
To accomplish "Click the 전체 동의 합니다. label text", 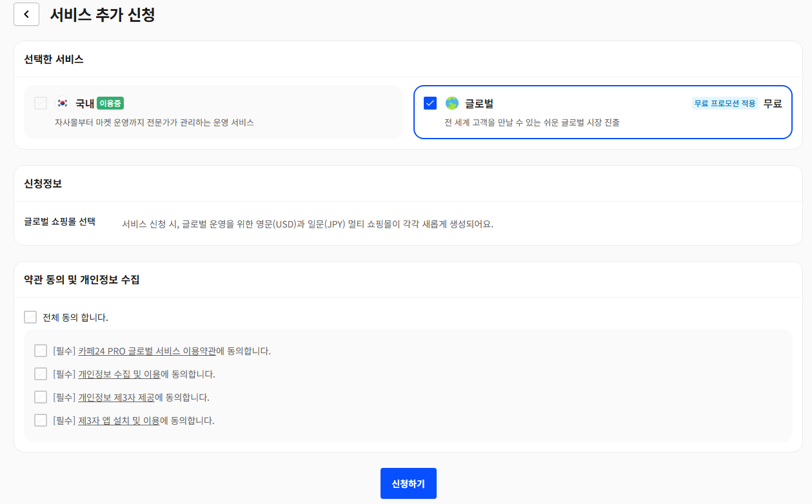I will coord(75,318).
